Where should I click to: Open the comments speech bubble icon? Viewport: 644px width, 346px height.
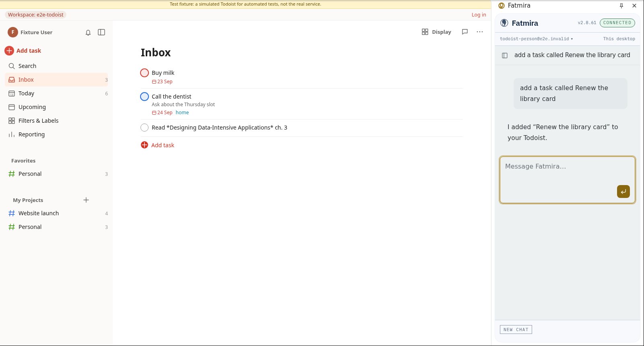pos(465,32)
